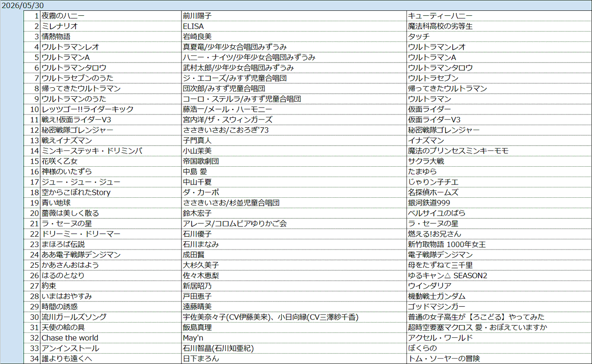Select song かあさんおはよう
Image resolution: width=592 pixels, height=364 pixels.
(x=70, y=264)
